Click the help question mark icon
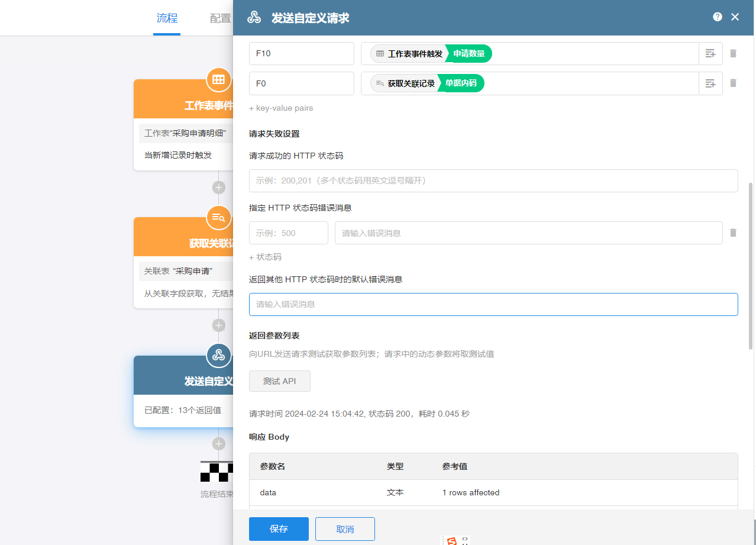The image size is (756, 545). [717, 17]
